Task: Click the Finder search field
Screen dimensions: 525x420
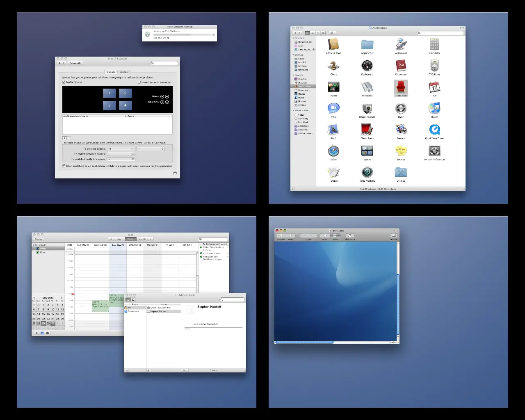Action: [x=441, y=33]
